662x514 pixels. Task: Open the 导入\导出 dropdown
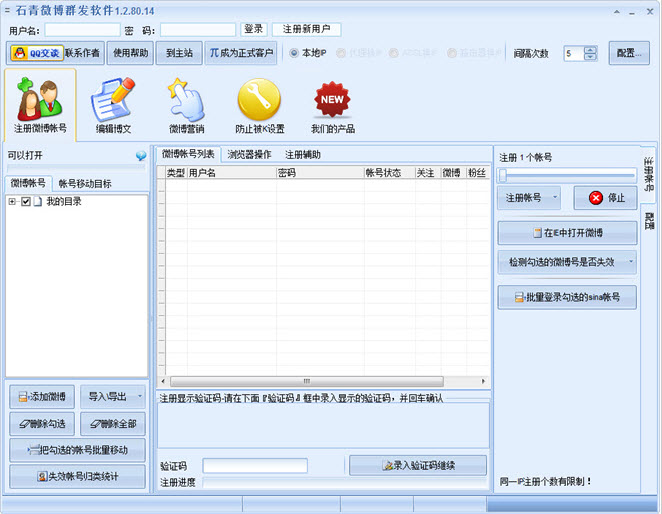pyautogui.click(x=113, y=397)
